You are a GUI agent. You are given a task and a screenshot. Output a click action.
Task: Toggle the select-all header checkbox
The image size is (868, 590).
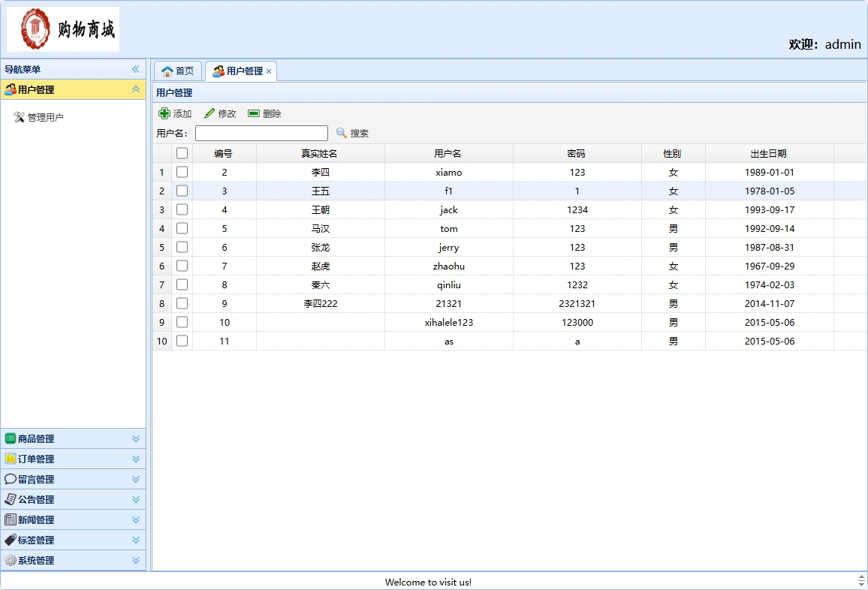[182, 153]
